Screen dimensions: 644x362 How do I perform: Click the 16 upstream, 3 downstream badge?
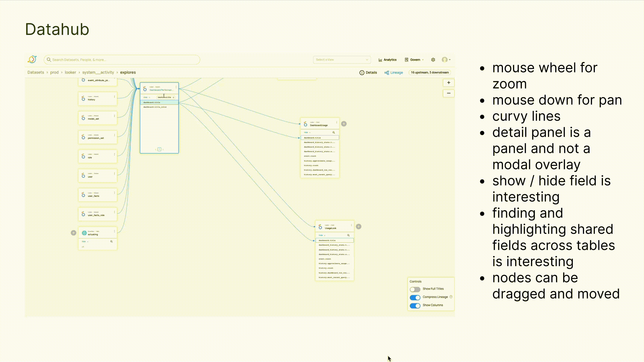pyautogui.click(x=430, y=72)
